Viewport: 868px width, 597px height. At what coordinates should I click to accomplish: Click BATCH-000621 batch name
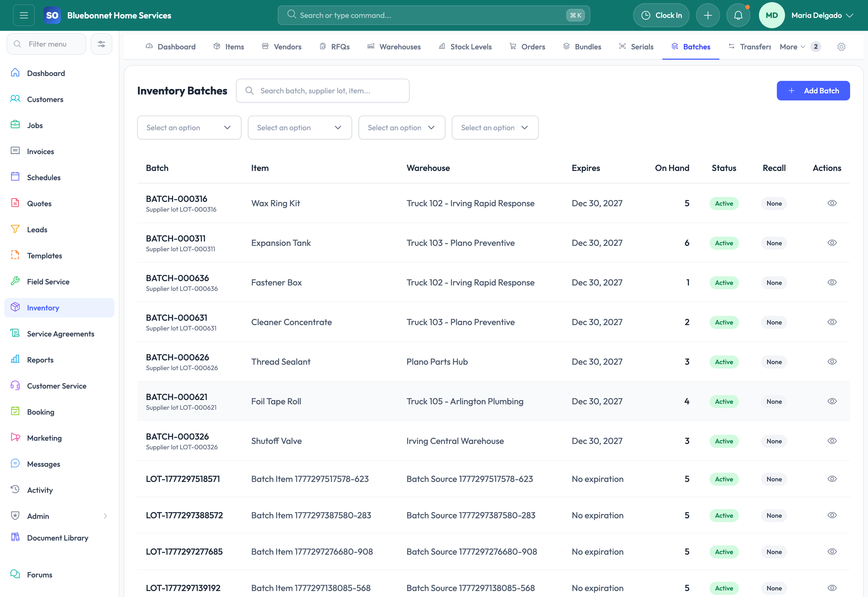point(176,397)
